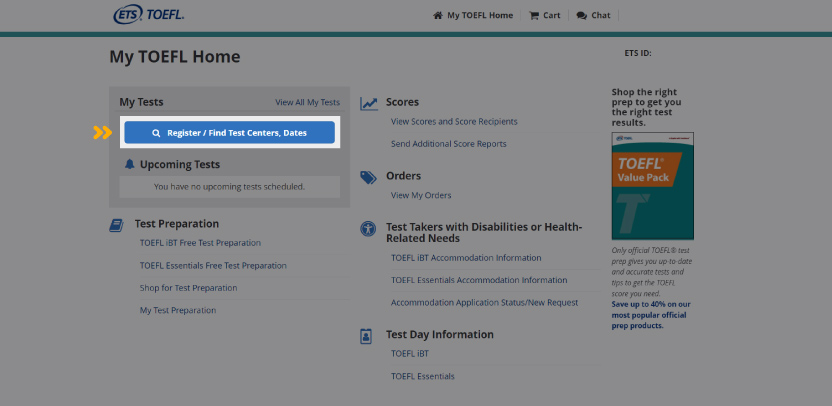Open TOEFL iBT under Test Day Information
The width and height of the screenshot is (832, 406).
click(410, 353)
